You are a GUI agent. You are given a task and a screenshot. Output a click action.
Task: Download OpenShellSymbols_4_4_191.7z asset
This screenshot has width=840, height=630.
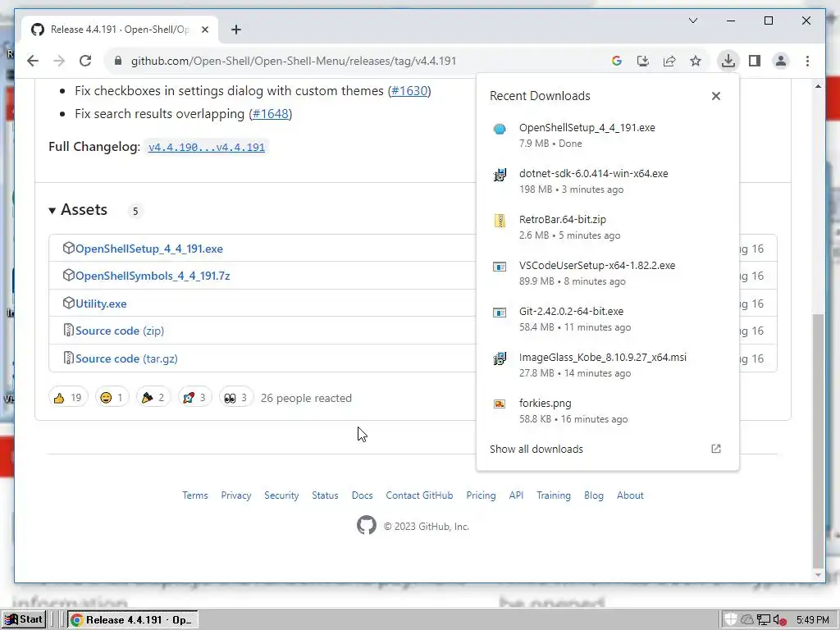[153, 276]
